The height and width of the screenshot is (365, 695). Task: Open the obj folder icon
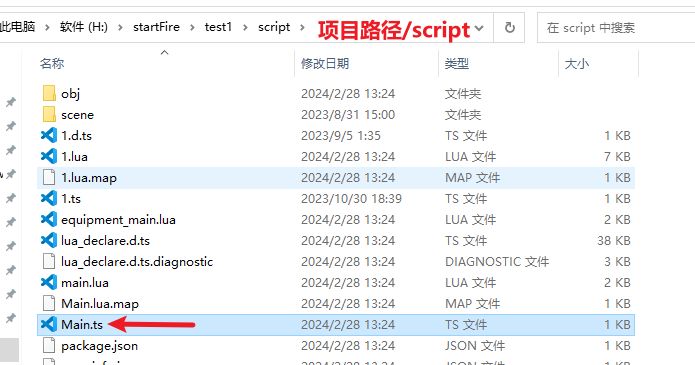pyautogui.click(x=49, y=94)
